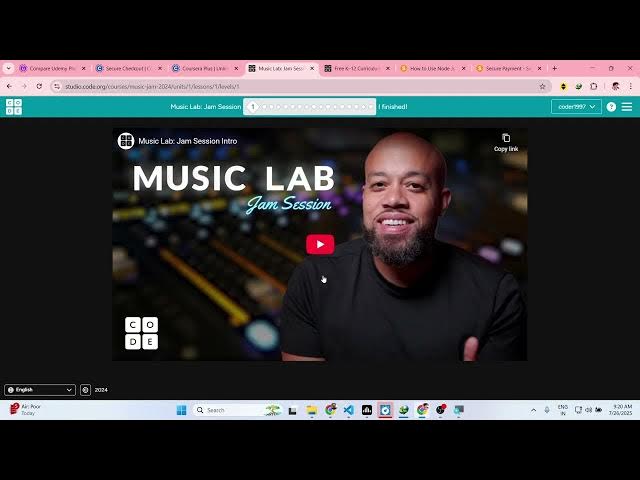The height and width of the screenshot is (480, 640).
Task: Play the Music Lab intro video
Action: click(x=320, y=244)
